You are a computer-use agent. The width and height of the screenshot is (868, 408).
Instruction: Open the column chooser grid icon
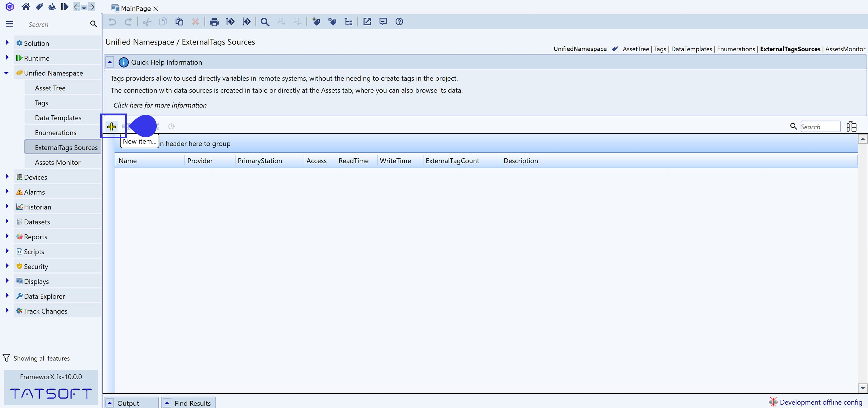851,127
